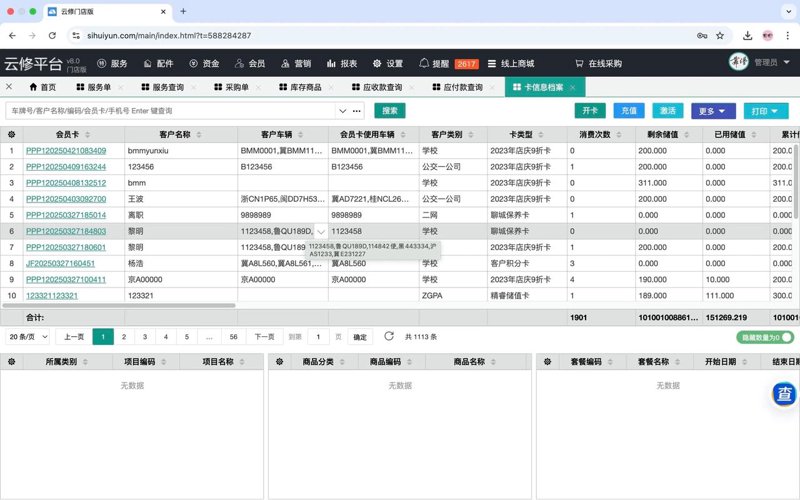Screen dimensions: 800x500
Task: Sort by the 客户车辆 column
Action: [x=301, y=135]
